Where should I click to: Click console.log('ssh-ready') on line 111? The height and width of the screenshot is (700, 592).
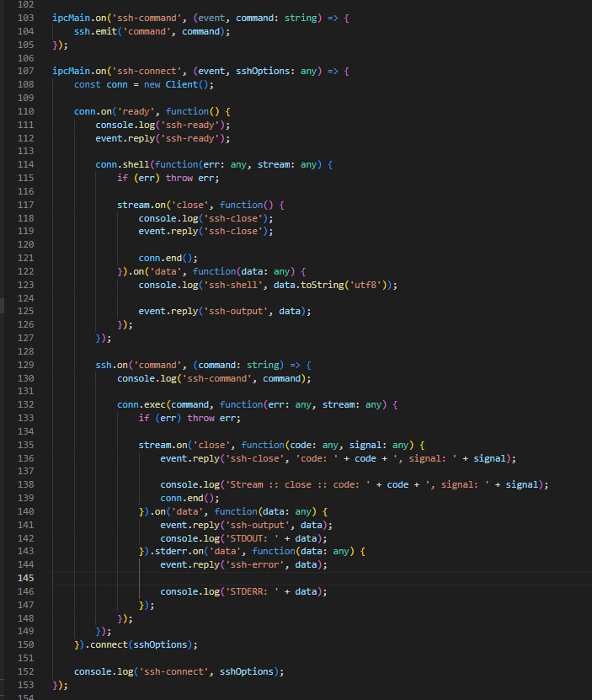[160, 125]
